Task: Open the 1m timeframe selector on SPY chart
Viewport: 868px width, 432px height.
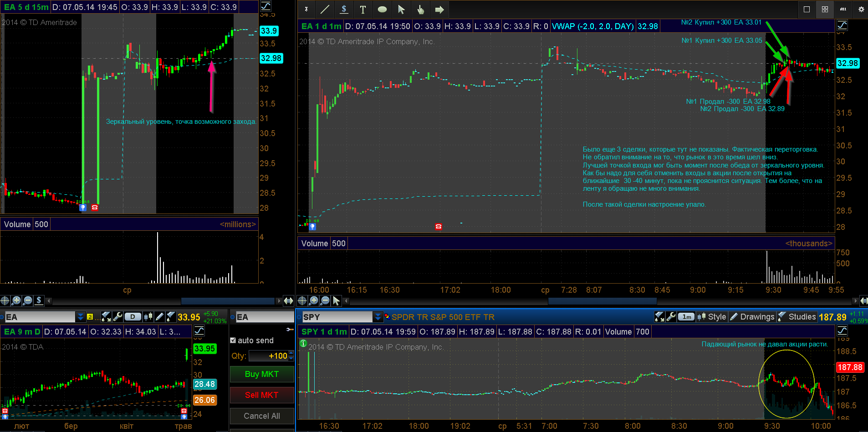Action: (686, 317)
